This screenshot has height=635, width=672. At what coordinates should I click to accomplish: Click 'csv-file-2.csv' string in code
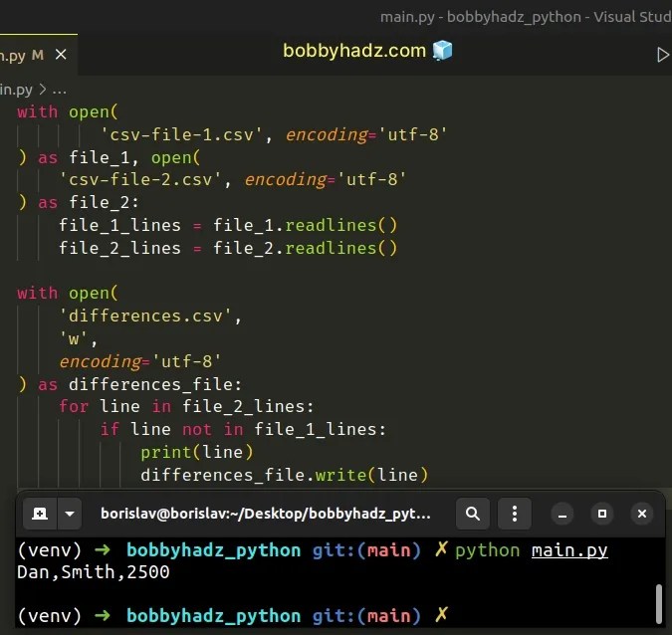140,179
